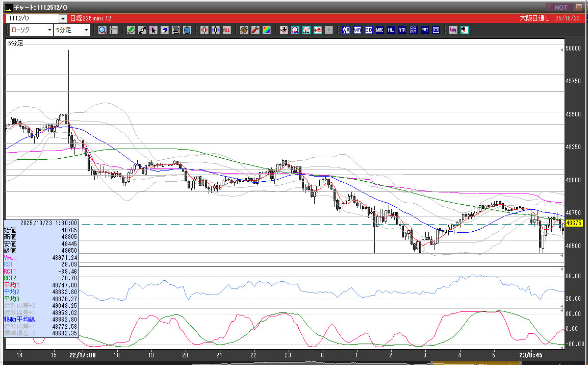588x365 pixels.
Task: Toggle the ATR indicator button
Action: (402, 30)
